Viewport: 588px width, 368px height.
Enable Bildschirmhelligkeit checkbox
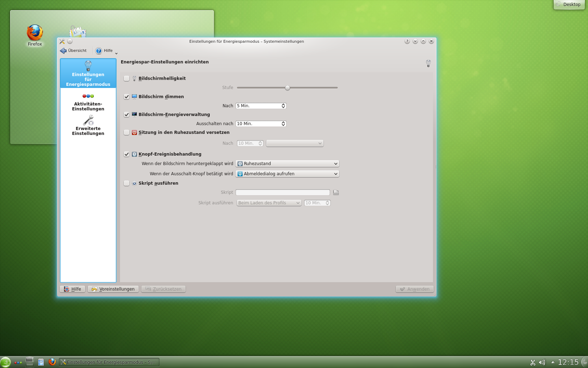point(127,79)
